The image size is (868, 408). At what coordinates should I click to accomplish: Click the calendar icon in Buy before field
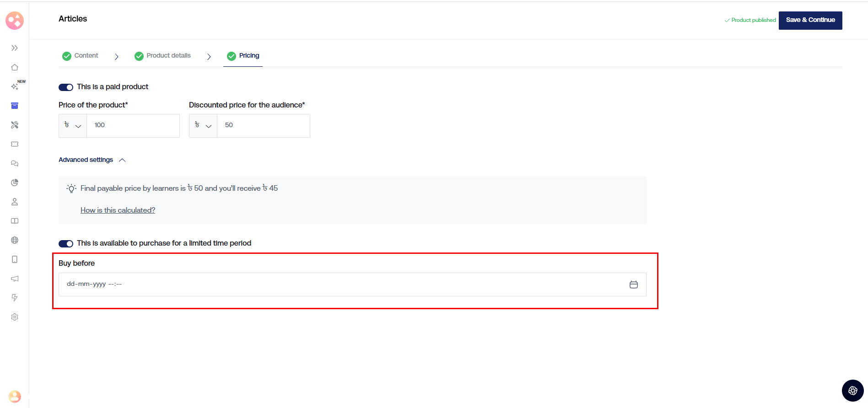click(633, 285)
